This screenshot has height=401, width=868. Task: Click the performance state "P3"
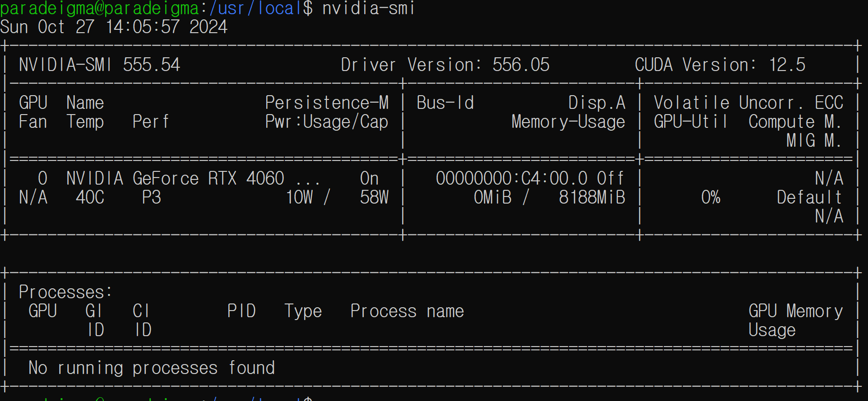point(152,197)
